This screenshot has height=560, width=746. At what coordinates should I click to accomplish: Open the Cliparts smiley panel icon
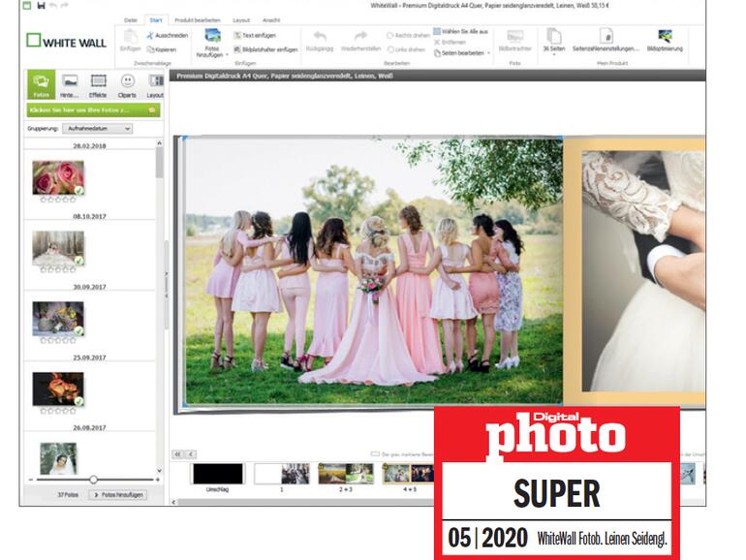(x=127, y=84)
